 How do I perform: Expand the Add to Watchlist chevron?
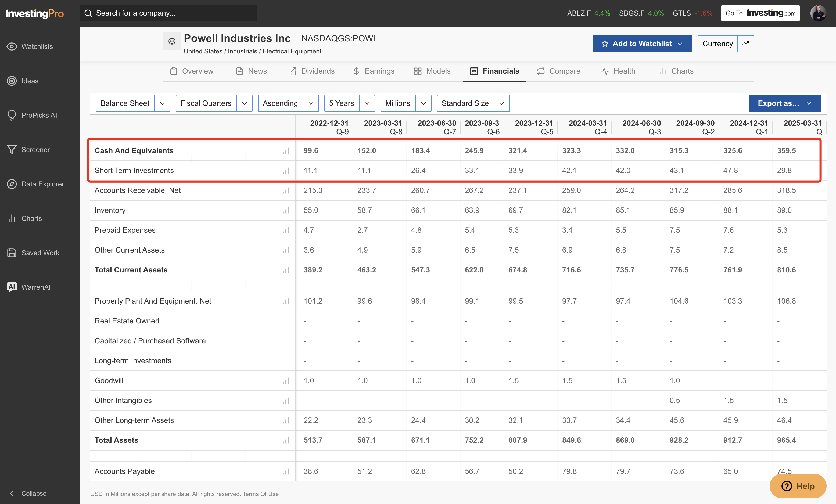coord(680,44)
